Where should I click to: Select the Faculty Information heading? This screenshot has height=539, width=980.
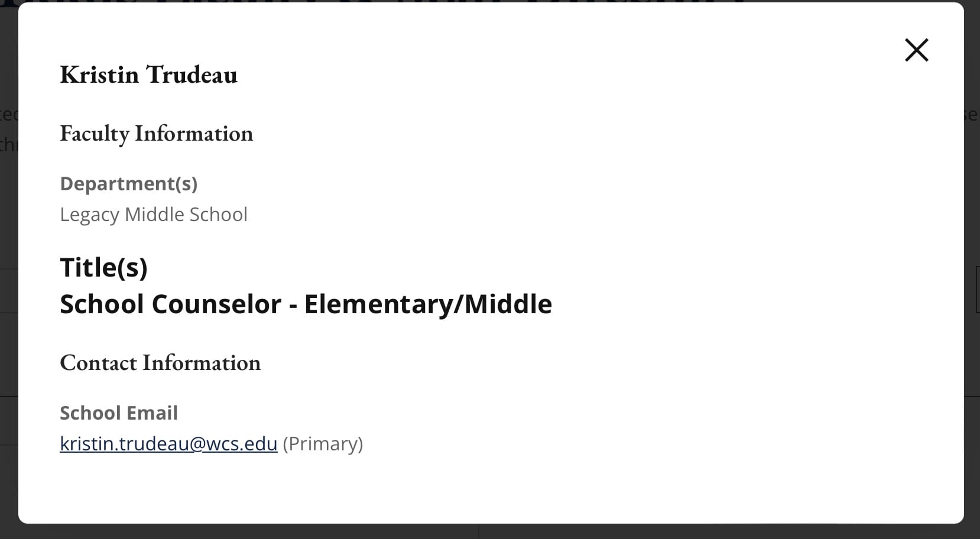coord(156,134)
